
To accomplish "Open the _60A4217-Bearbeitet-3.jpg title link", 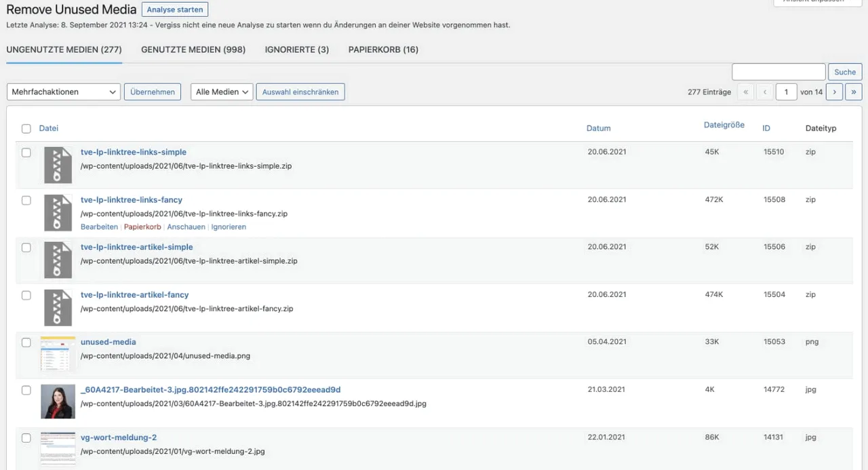I will point(210,389).
